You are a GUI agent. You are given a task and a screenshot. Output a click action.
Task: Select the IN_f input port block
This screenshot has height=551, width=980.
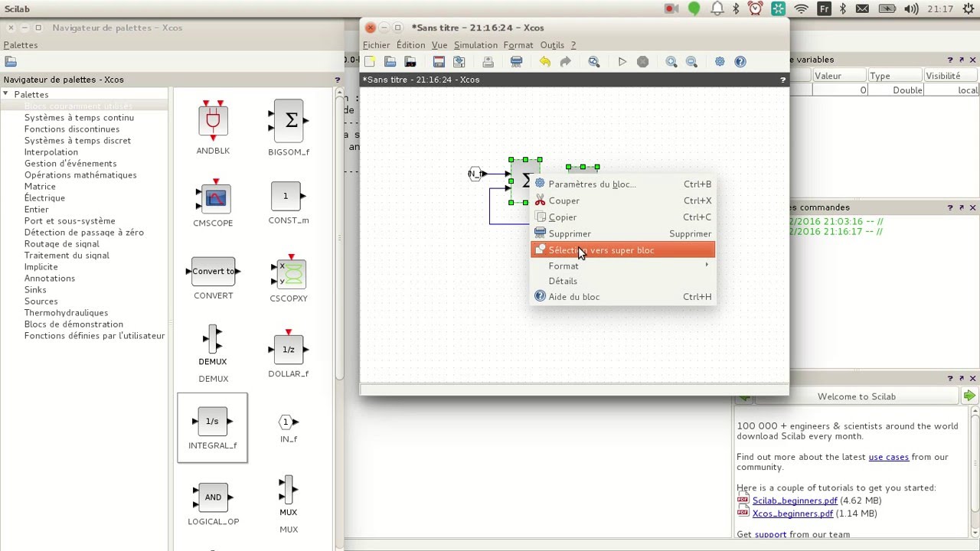289,429
